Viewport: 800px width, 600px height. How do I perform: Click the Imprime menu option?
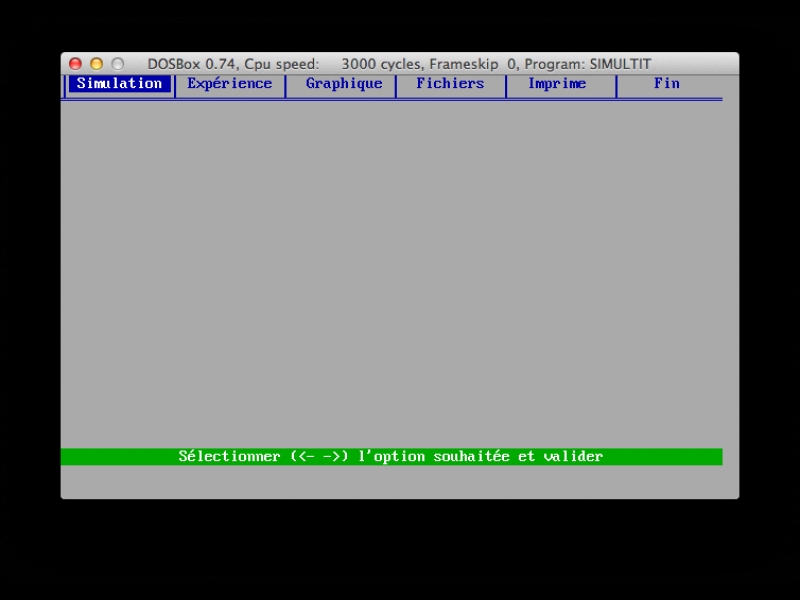pos(557,84)
